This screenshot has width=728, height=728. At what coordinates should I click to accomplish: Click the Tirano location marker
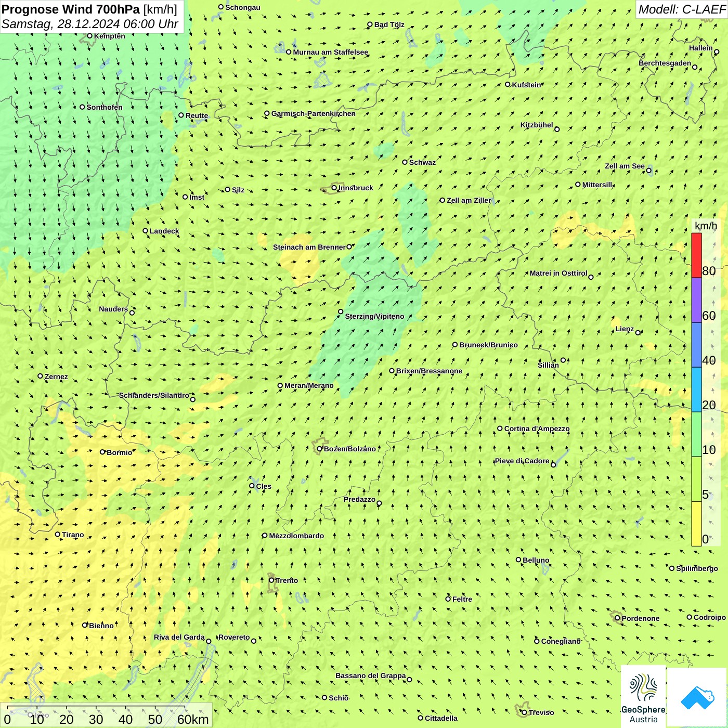coord(58,534)
